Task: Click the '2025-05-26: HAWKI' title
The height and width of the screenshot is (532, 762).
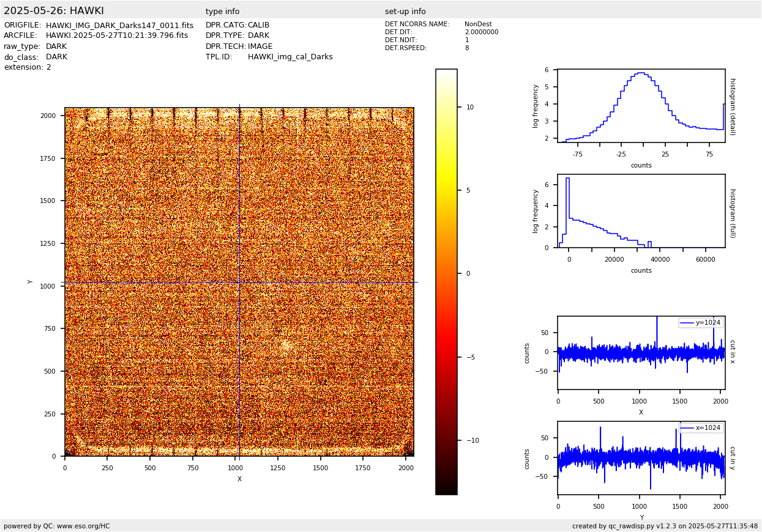Action: pos(54,11)
